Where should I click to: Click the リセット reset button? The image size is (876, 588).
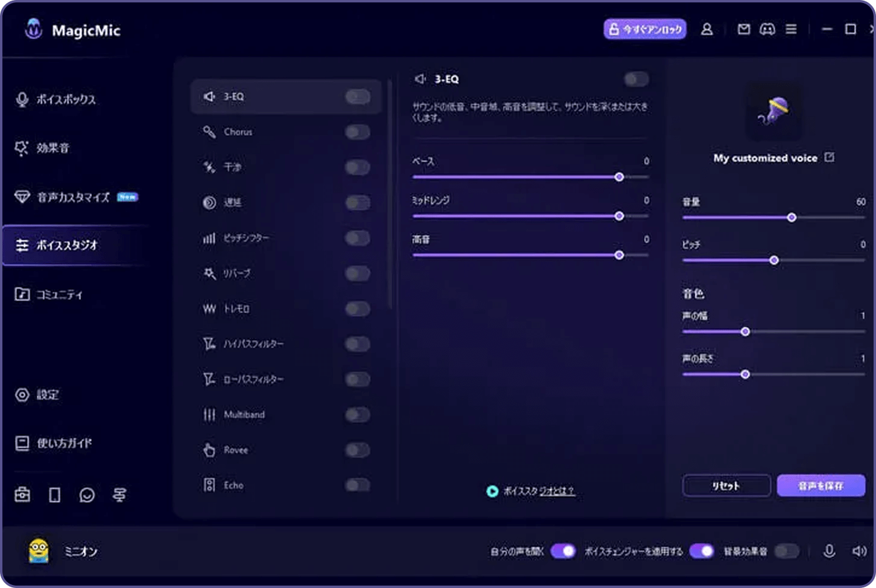[726, 485]
